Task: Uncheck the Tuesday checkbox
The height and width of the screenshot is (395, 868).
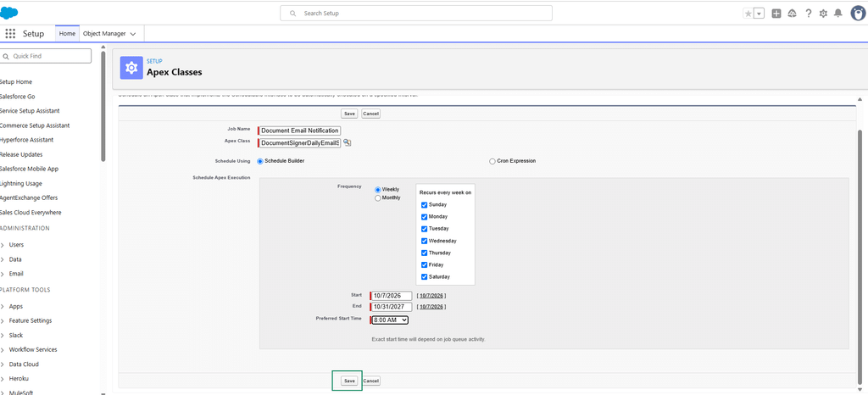Action: pyautogui.click(x=424, y=229)
